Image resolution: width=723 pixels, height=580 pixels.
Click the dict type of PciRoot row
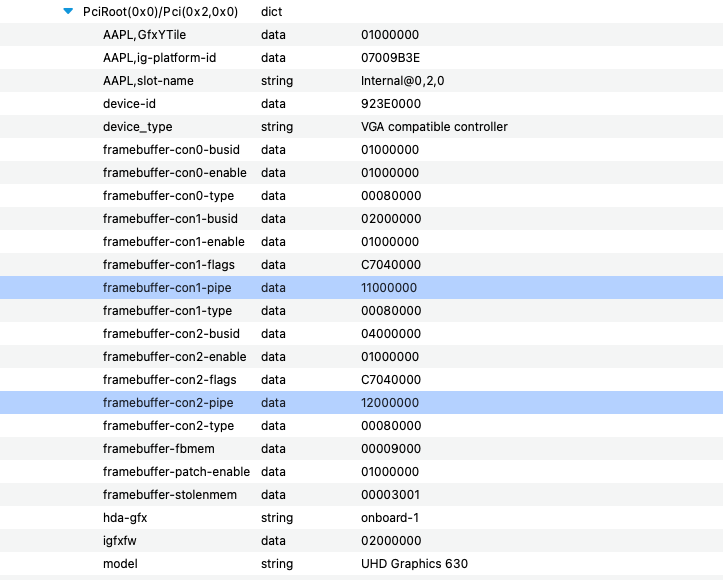[272, 12]
